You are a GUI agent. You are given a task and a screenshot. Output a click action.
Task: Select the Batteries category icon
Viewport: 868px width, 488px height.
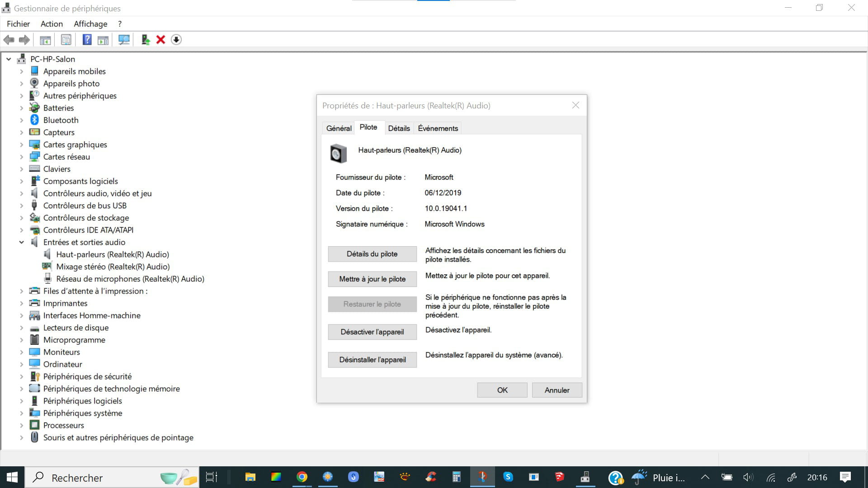pos(34,108)
